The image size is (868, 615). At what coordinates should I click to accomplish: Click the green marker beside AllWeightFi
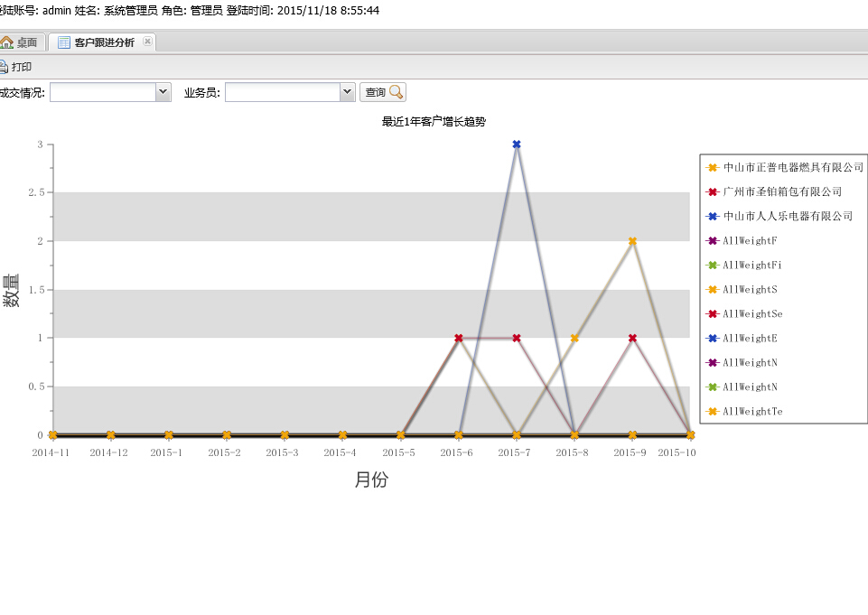pos(713,266)
